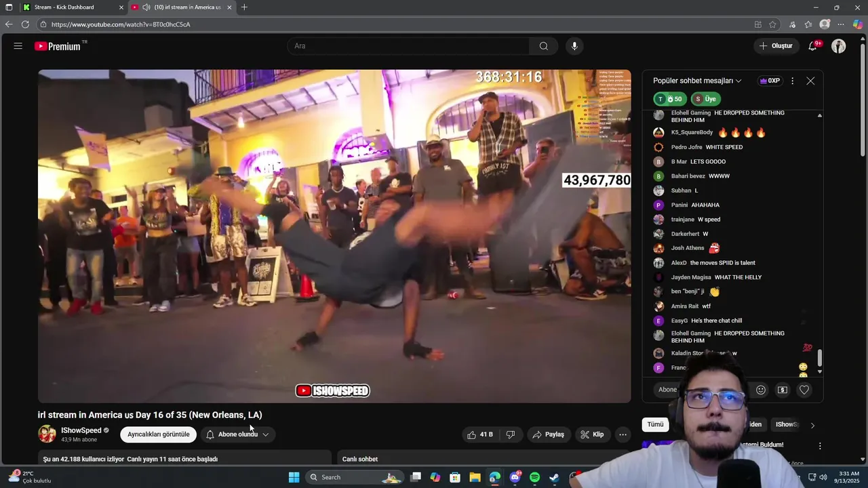Open the ISShowSpeed channel avatar
The image size is (868, 488).
47,434
